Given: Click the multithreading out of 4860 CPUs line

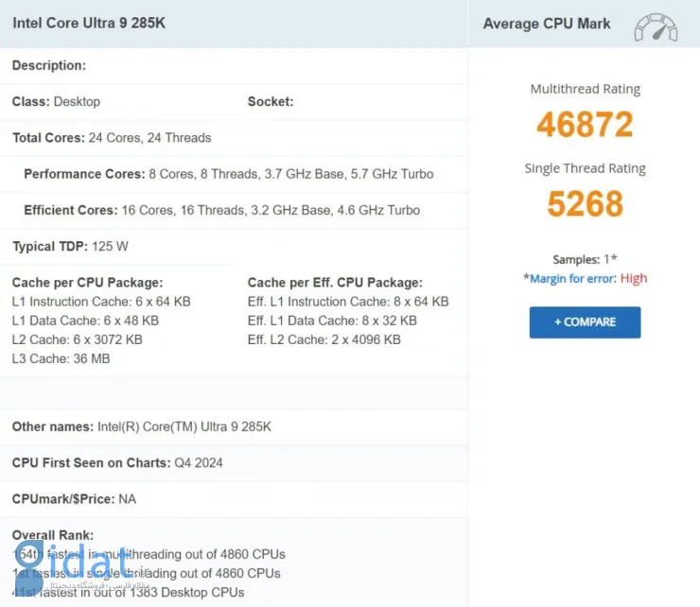Looking at the screenshot, I should [x=149, y=554].
